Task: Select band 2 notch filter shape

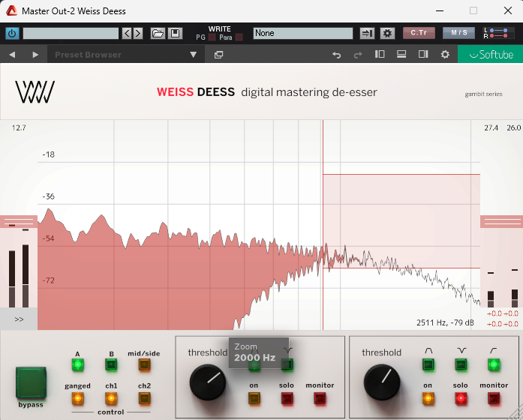Action: (x=461, y=364)
